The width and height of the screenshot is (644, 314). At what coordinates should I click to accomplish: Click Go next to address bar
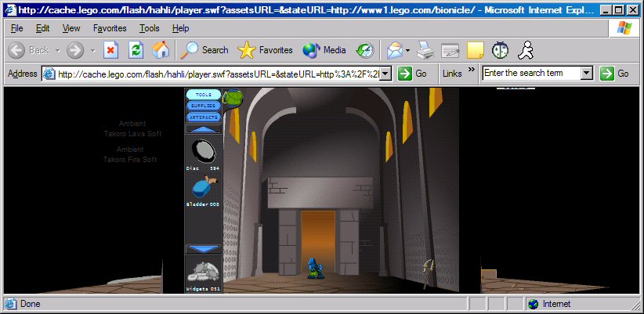(x=412, y=74)
